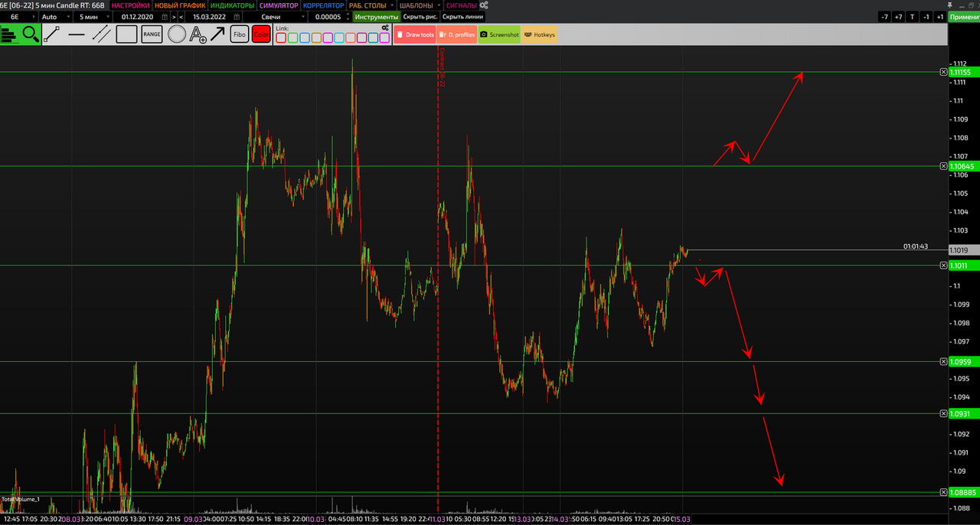Select the rectangle drawing tool
The image size is (980, 525).
pos(126,34)
